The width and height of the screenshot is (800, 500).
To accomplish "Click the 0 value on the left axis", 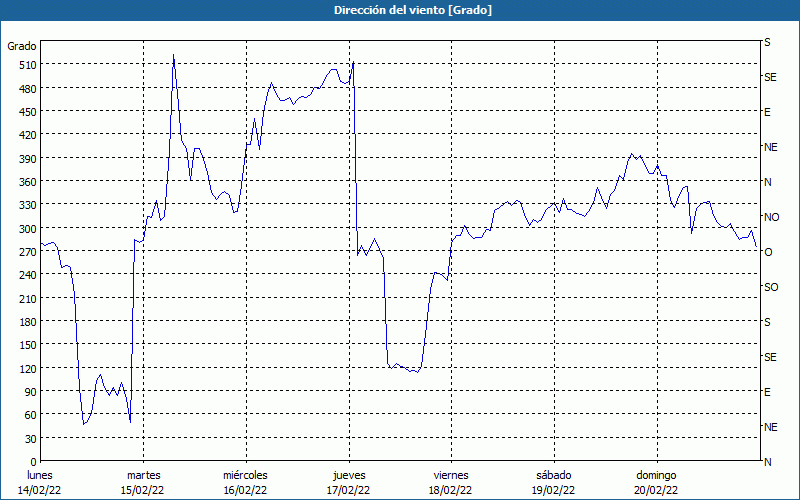I will pos(34,462).
